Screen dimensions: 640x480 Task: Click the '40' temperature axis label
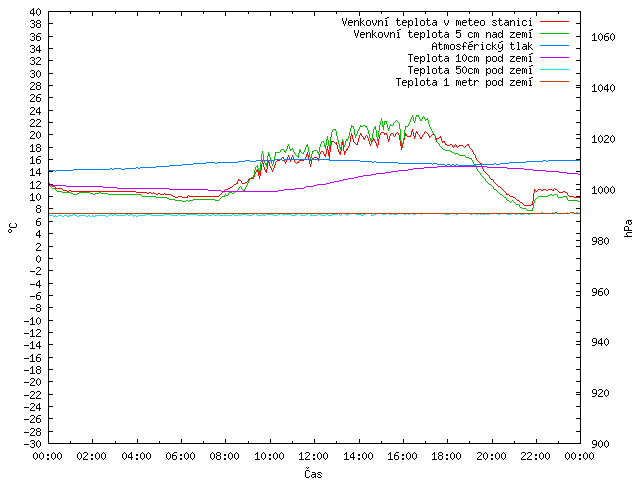pyautogui.click(x=36, y=12)
